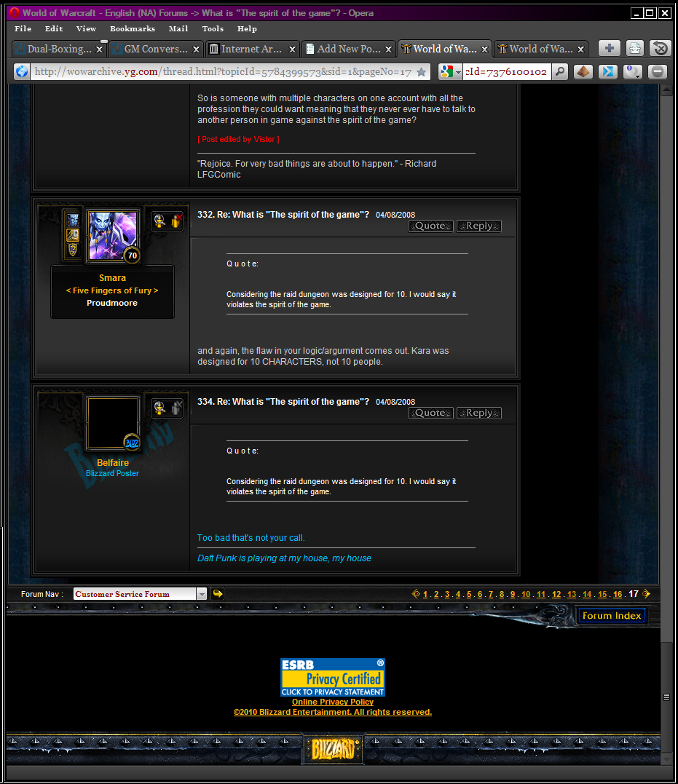Quote post 334 by Belfaire
Viewport: 678px width, 784px height.
[431, 413]
